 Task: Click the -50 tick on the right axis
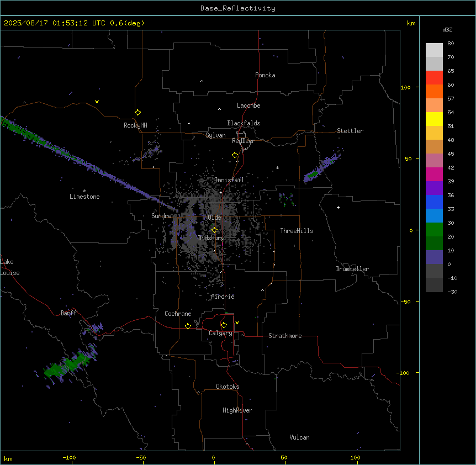(x=406, y=302)
